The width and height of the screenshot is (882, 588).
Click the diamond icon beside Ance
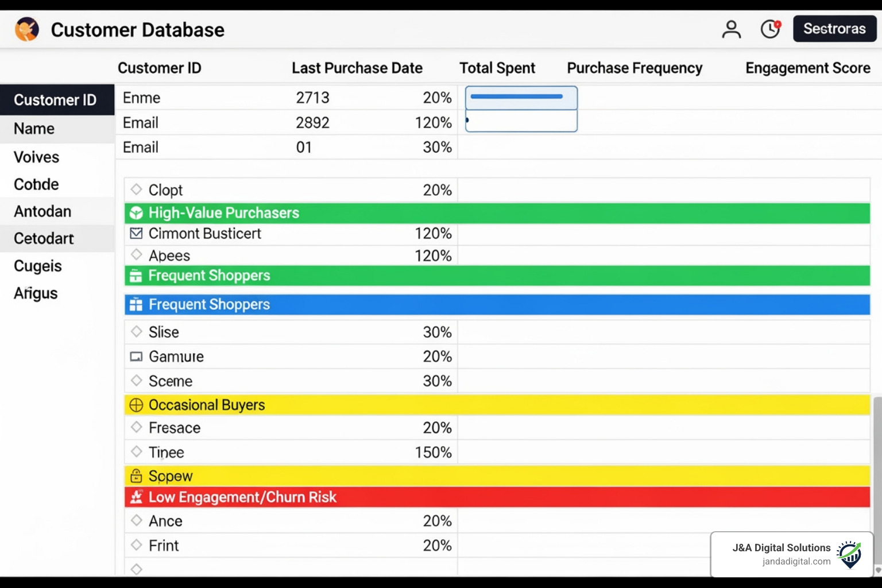(136, 520)
